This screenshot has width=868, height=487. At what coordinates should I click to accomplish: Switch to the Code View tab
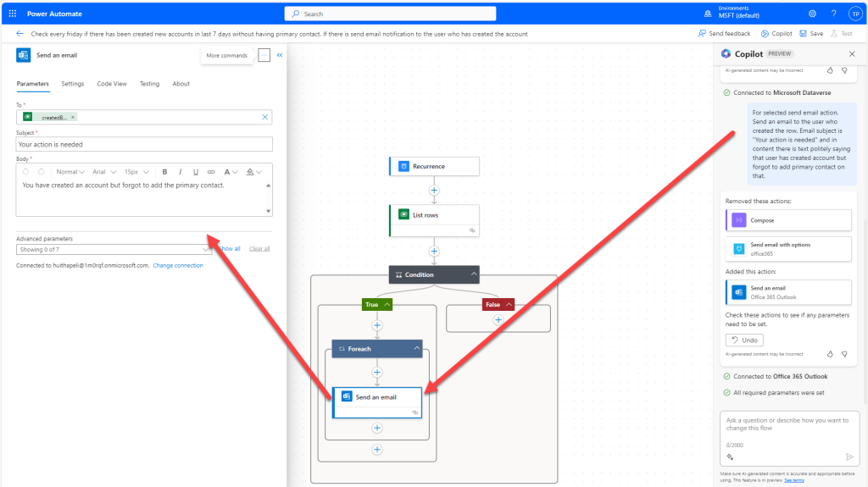[x=112, y=84]
